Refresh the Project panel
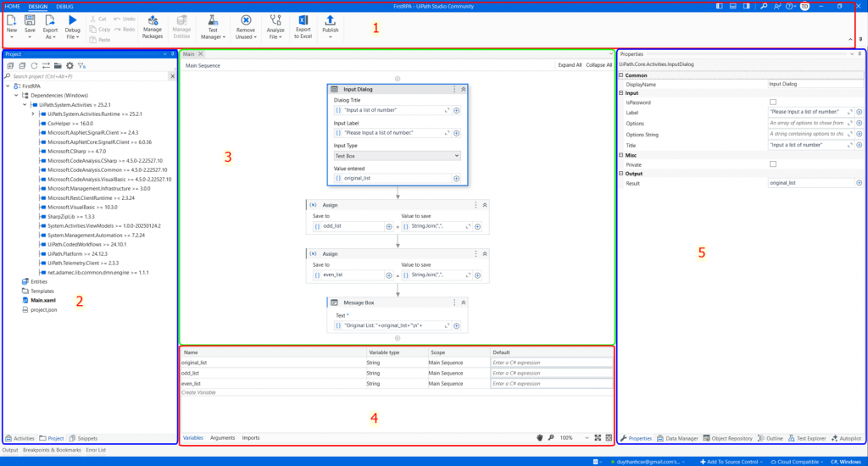The width and height of the screenshot is (868, 466). [x=34, y=65]
